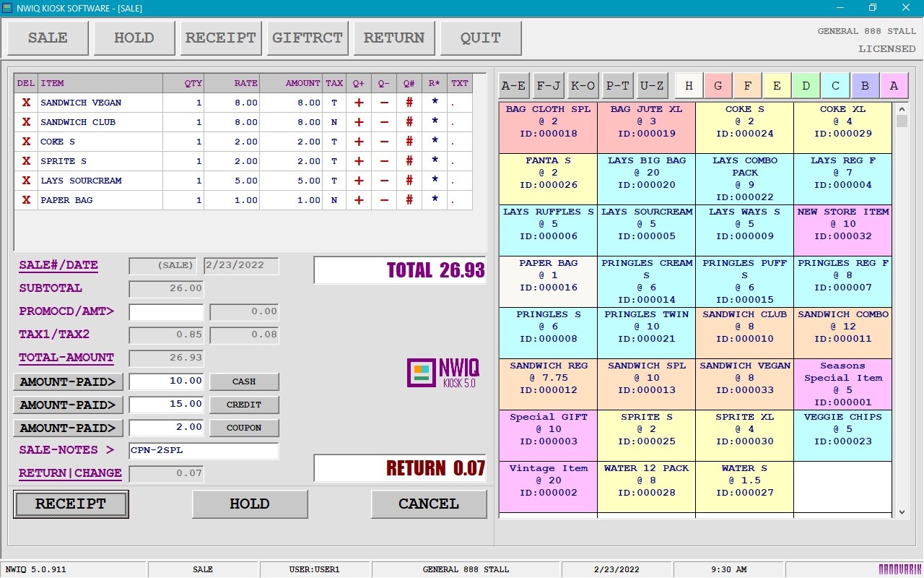Select magenta category A swatch
Viewport: 924px width, 578px height.
(x=894, y=86)
